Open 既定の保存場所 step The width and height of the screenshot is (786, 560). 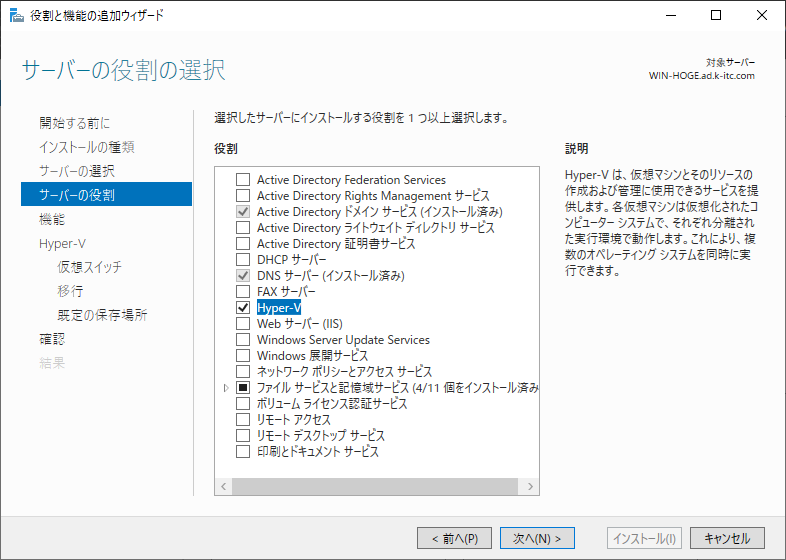pos(102,315)
